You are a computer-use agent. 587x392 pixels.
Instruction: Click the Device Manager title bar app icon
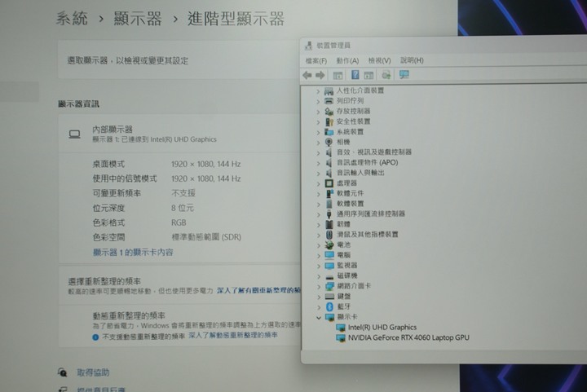point(308,46)
